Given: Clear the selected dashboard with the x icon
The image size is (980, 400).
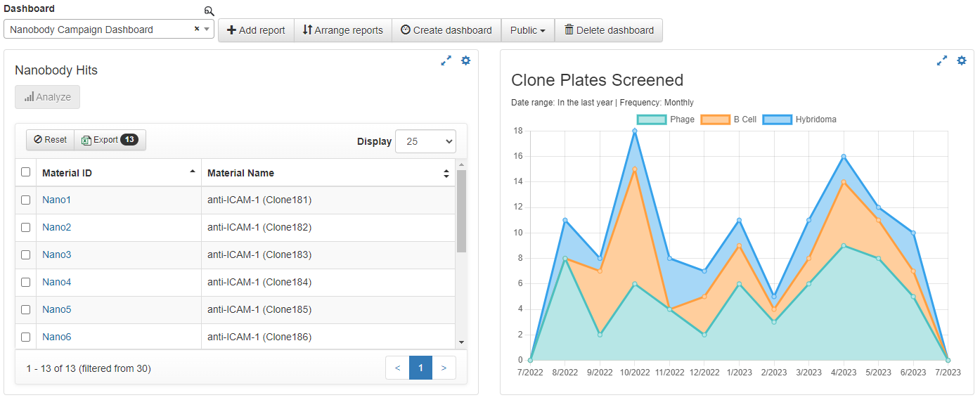Looking at the screenshot, I should (x=197, y=30).
